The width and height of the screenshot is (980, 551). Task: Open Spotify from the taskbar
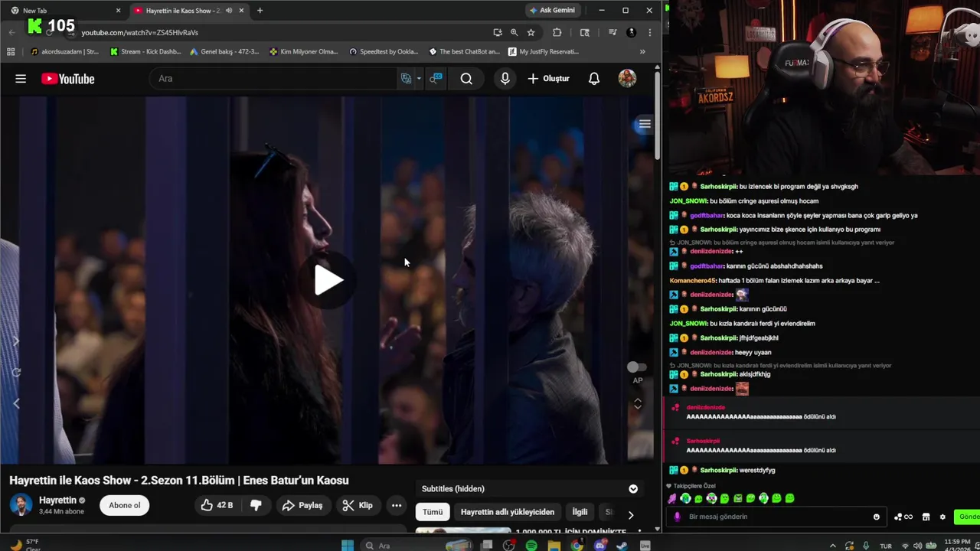pyautogui.click(x=531, y=546)
